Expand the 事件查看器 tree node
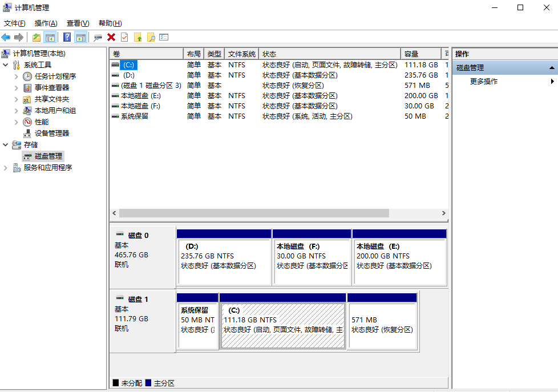Screen dimensions: 558x392 click(x=17, y=87)
